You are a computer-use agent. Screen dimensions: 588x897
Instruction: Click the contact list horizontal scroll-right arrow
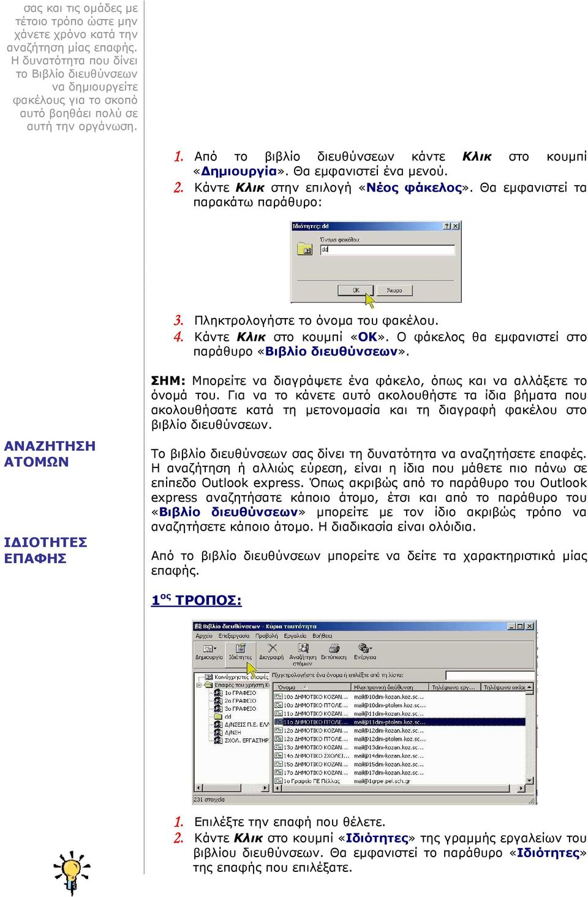click(x=522, y=789)
